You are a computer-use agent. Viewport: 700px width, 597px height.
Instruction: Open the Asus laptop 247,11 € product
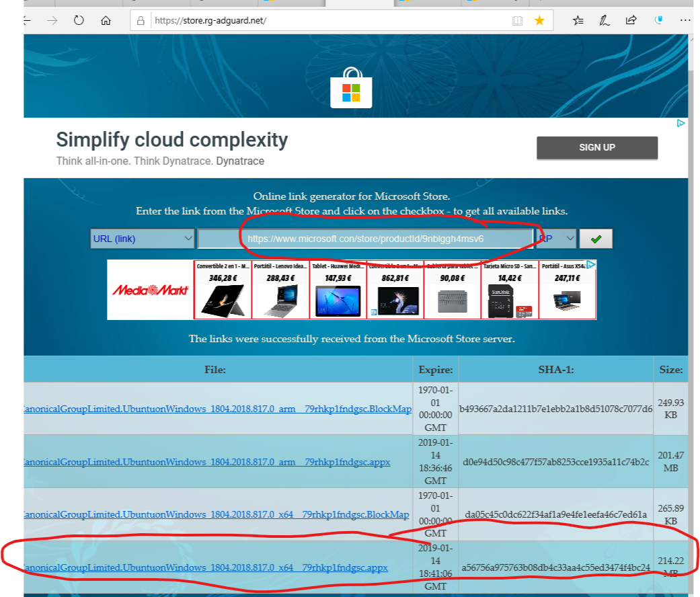coord(568,290)
